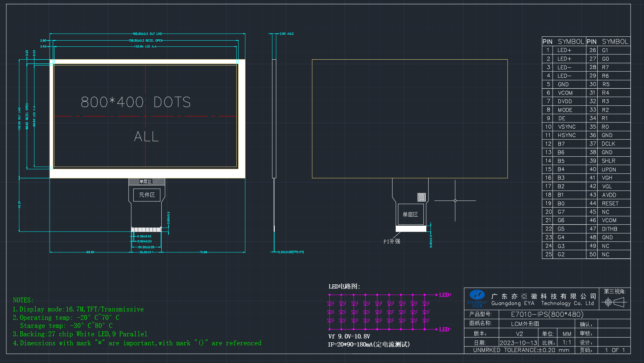The width and height of the screenshot is (644, 363).
Task: Select pin 47 'DITHB' symbol cell
Action: pos(614,229)
